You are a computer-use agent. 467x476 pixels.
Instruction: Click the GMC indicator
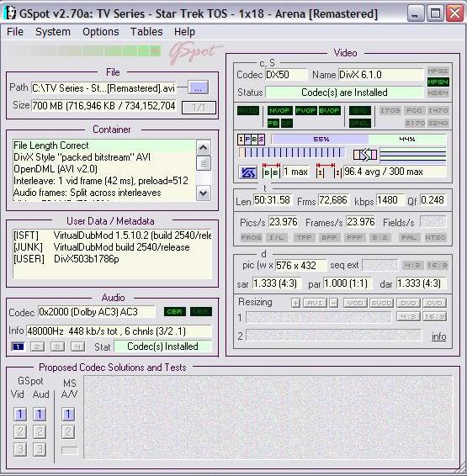coord(360,110)
